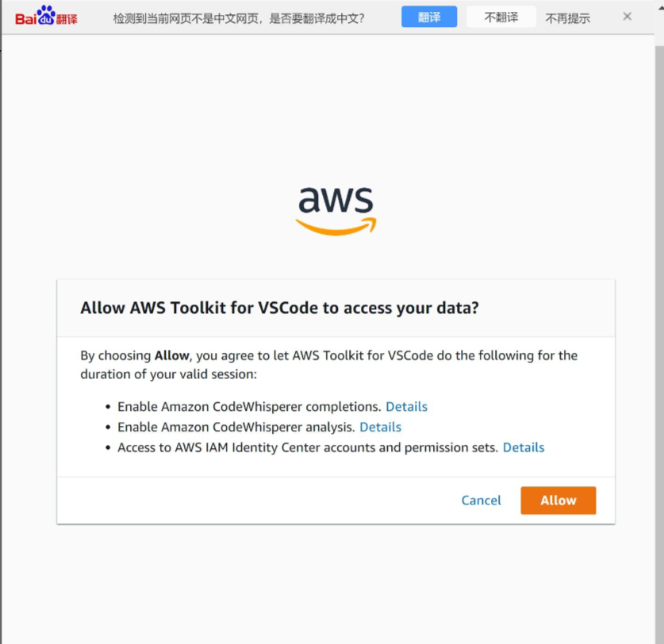Click 'duration of your valid session' paragraph line
This screenshot has width=664, height=644.
click(168, 374)
